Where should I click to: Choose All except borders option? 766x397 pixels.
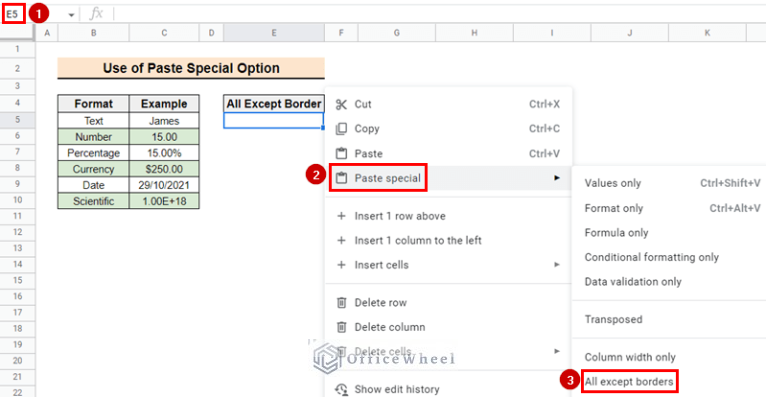(669, 382)
